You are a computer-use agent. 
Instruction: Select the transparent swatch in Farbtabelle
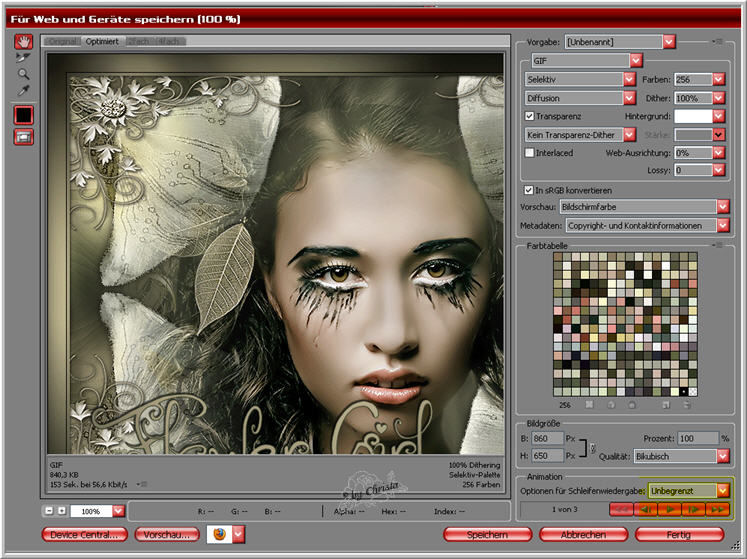tap(693, 392)
